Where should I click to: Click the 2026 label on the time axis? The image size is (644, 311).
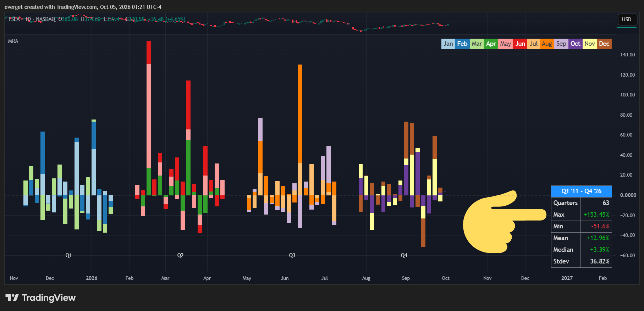point(92,278)
